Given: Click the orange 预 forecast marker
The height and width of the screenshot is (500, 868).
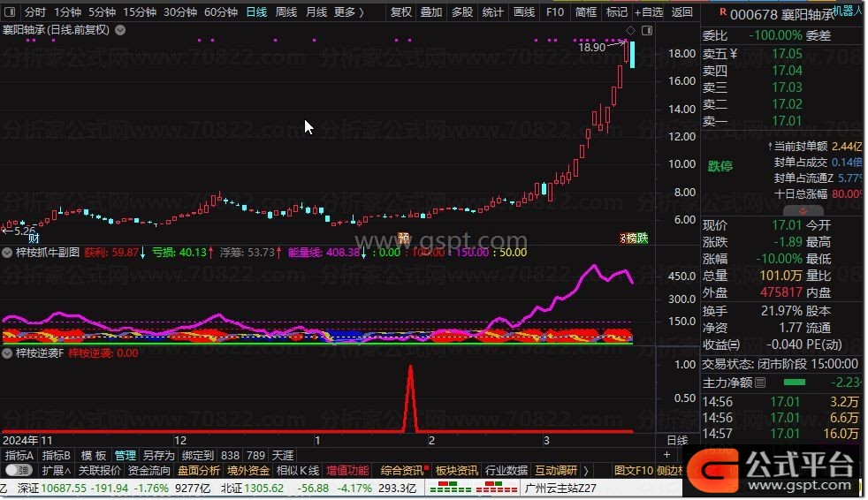Looking at the screenshot, I should click(x=404, y=238).
